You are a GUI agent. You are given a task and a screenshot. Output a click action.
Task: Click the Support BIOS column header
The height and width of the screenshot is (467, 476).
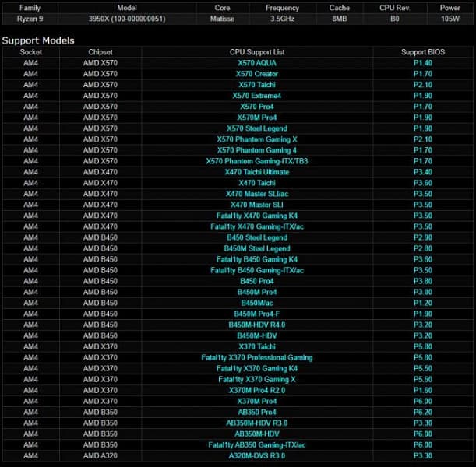coord(423,52)
